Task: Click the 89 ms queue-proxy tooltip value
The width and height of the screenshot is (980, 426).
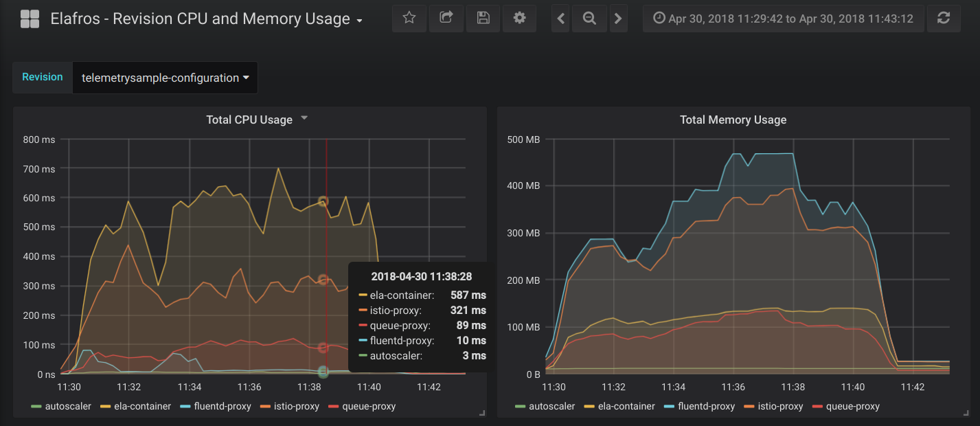Action: point(471,325)
